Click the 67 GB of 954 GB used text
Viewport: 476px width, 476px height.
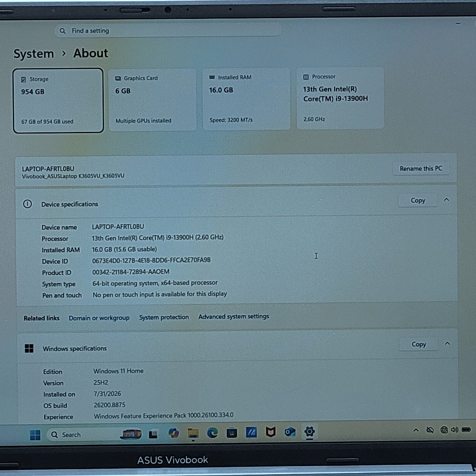pyautogui.click(x=47, y=122)
